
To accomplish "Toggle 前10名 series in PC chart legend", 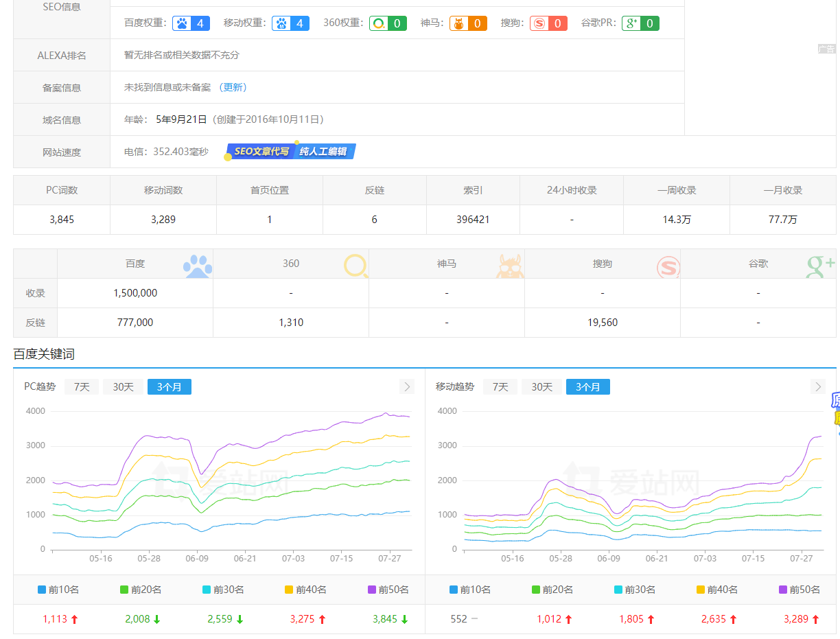I will click(58, 590).
